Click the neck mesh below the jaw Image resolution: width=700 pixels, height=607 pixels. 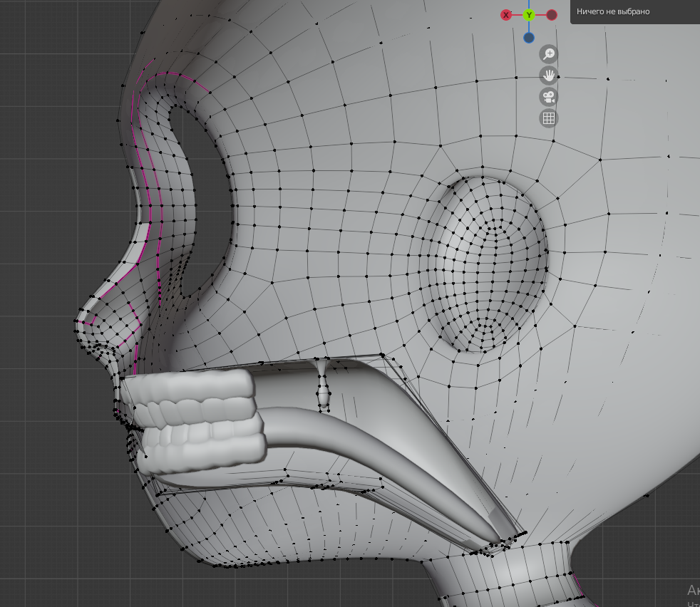(499, 577)
